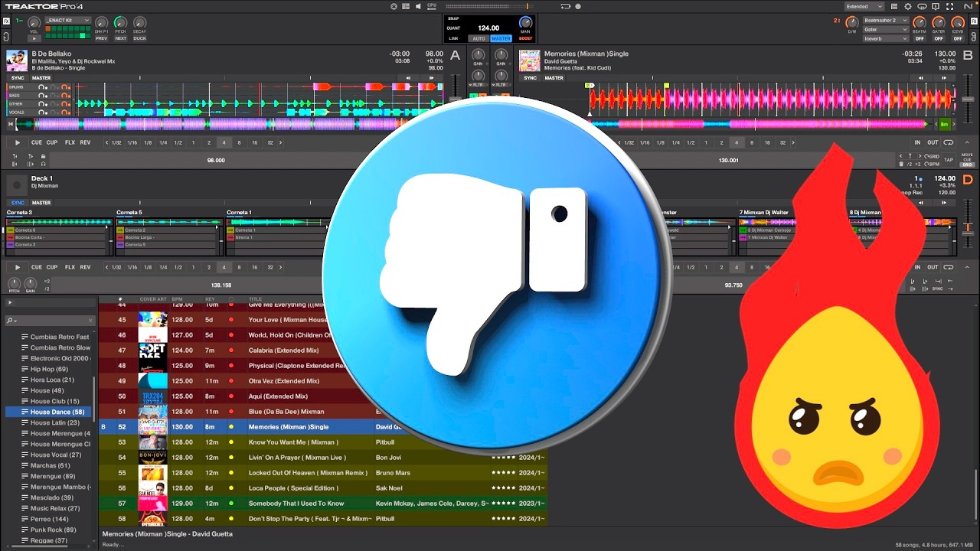This screenshot has width=980, height=551.
Task: Sort tracks by BPM column header
Action: point(178,299)
